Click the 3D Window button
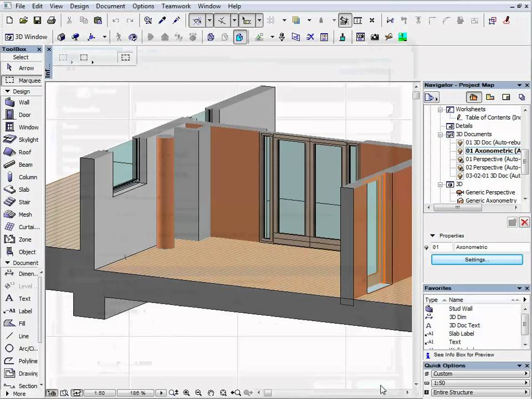 tap(26, 37)
